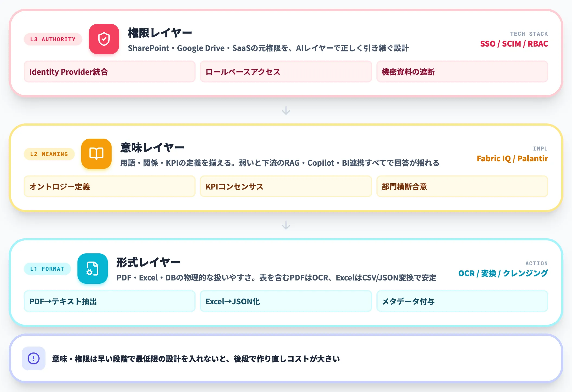Select the ロールベースアクセス chip

286,72
